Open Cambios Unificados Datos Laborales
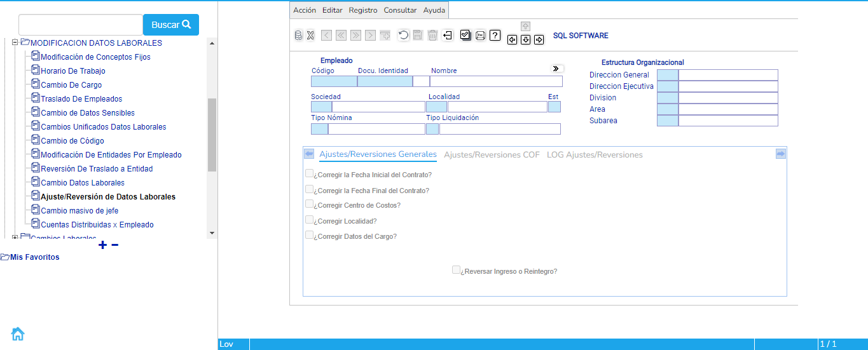Image resolution: width=868 pixels, height=350 pixels. [104, 127]
